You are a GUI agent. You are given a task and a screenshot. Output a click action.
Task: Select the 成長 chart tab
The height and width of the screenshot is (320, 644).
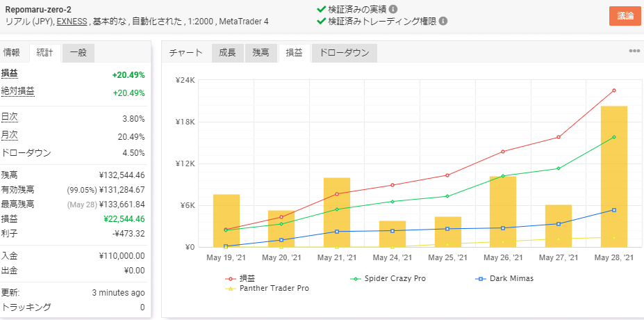click(x=227, y=53)
